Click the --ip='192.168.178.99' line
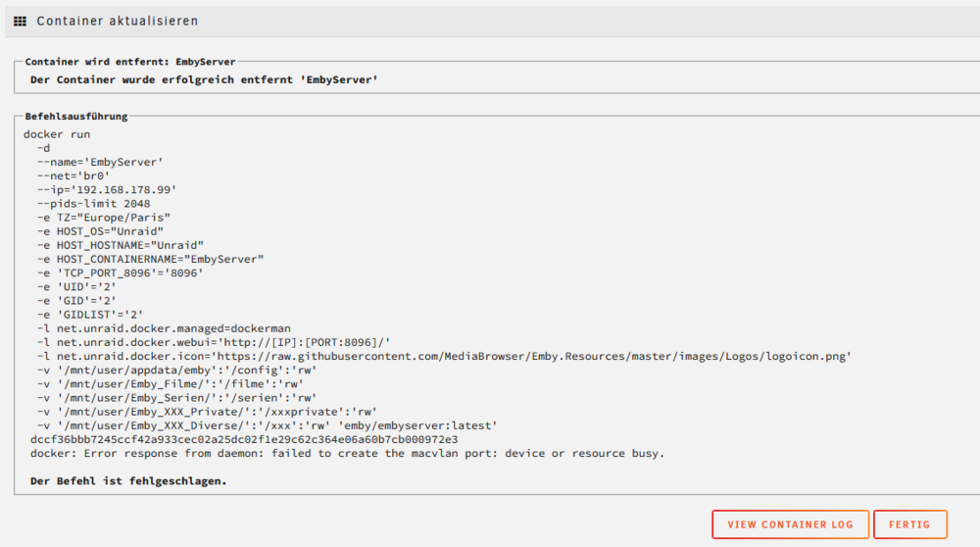This screenshot has width=980, height=547. click(x=107, y=189)
